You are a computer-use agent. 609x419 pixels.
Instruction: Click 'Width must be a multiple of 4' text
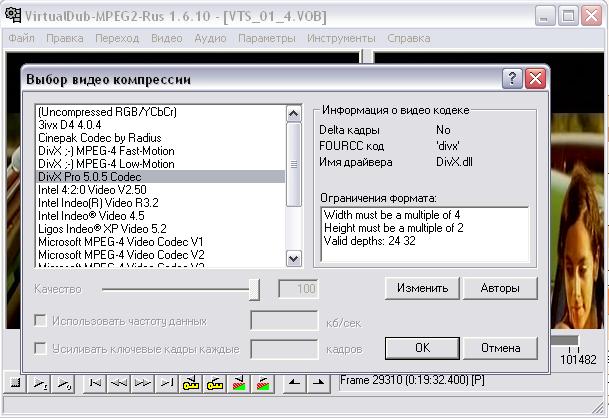pyautogui.click(x=392, y=215)
